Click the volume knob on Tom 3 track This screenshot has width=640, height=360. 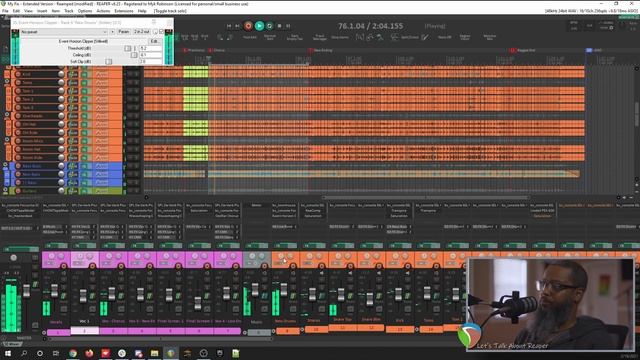(61, 108)
